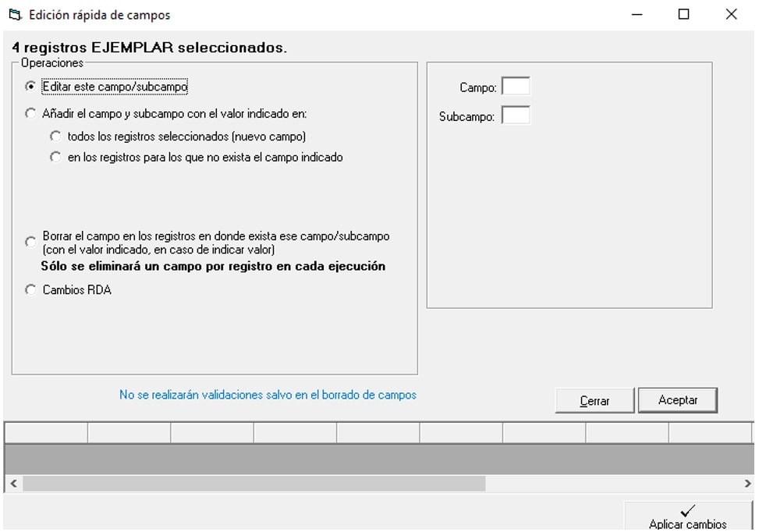The image size is (759, 532).
Task: Click the Subcampo input field
Action: pos(516,115)
